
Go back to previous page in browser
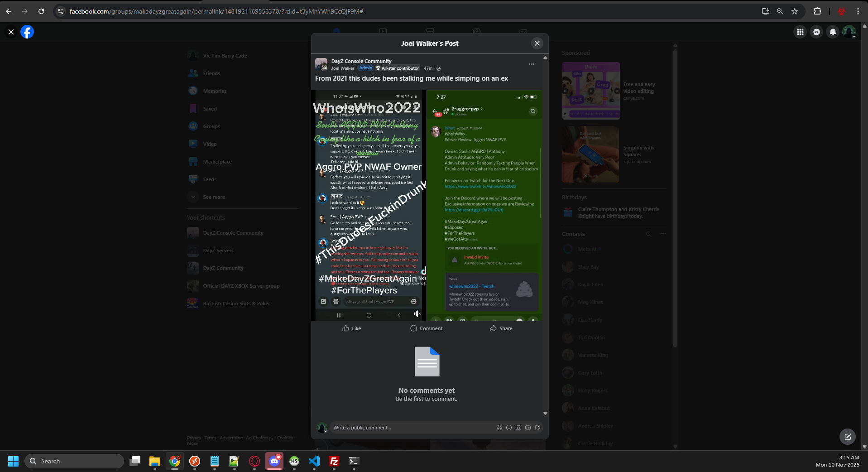pyautogui.click(x=9, y=11)
